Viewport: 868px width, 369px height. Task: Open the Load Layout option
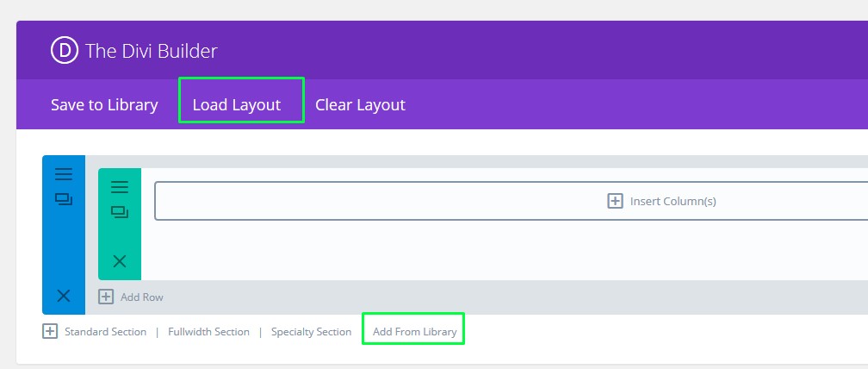point(237,105)
